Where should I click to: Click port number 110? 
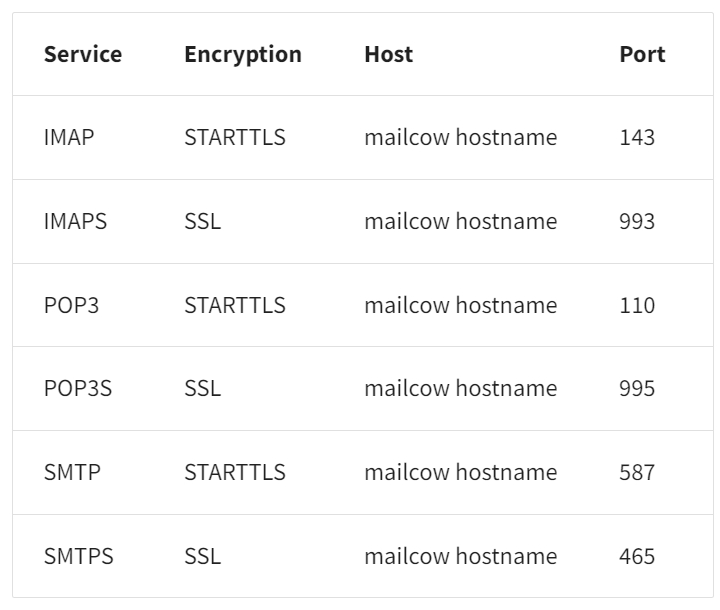coord(637,305)
